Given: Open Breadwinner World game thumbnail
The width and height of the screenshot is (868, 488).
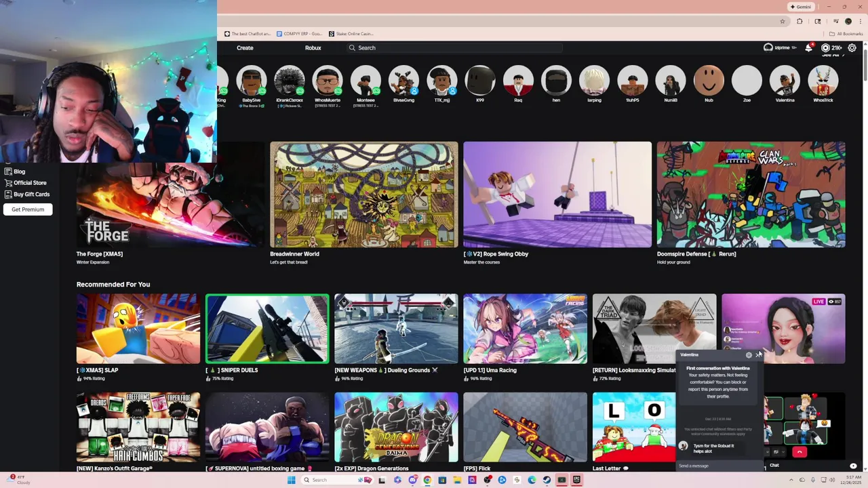Looking at the screenshot, I should click(364, 195).
